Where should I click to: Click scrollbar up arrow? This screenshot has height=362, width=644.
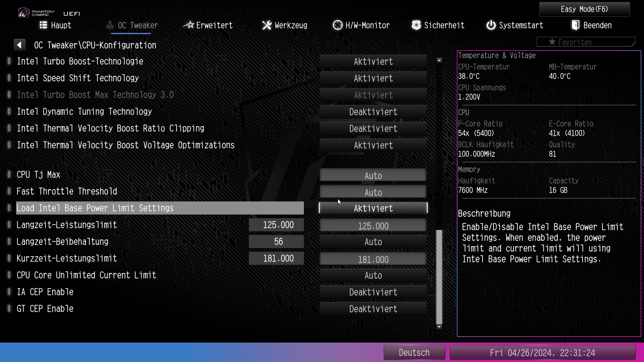439,60
